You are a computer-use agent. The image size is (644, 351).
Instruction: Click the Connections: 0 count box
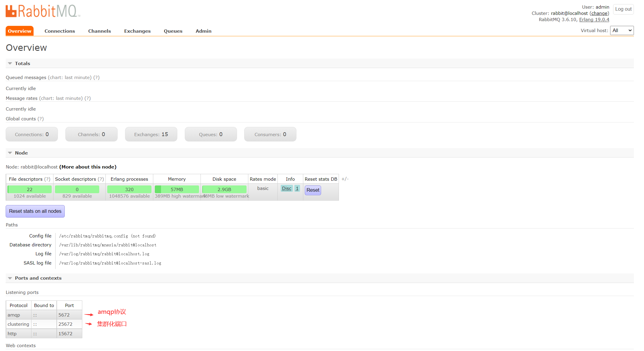point(32,134)
